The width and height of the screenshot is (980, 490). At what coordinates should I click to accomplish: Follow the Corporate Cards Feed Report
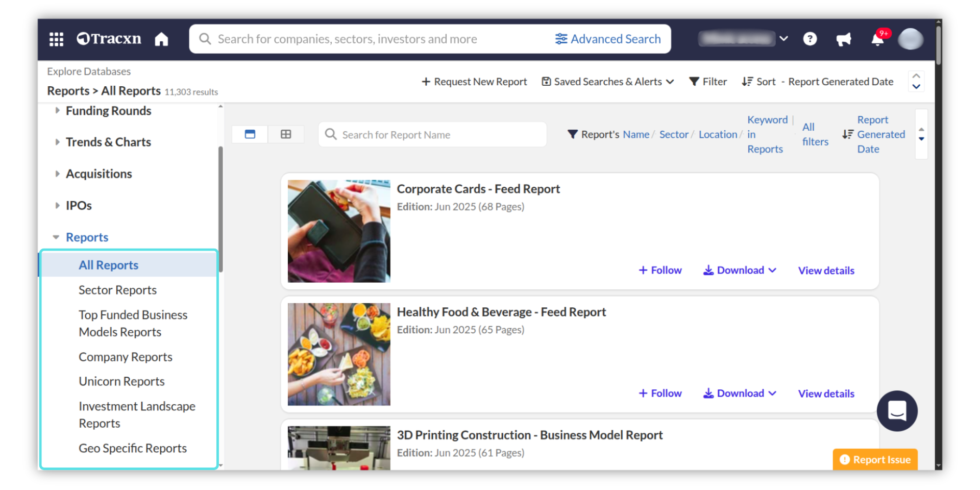click(660, 270)
